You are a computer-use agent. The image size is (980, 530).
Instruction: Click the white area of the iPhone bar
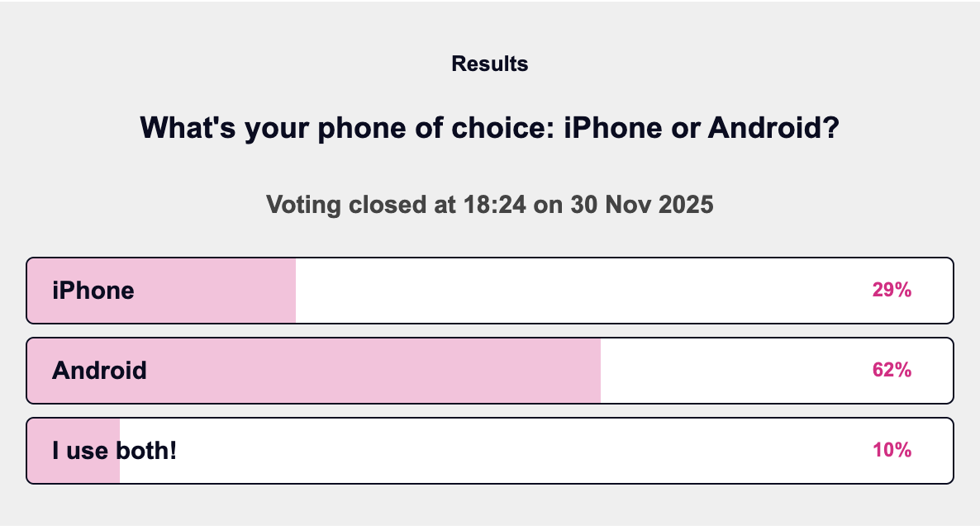click(578, 290)
